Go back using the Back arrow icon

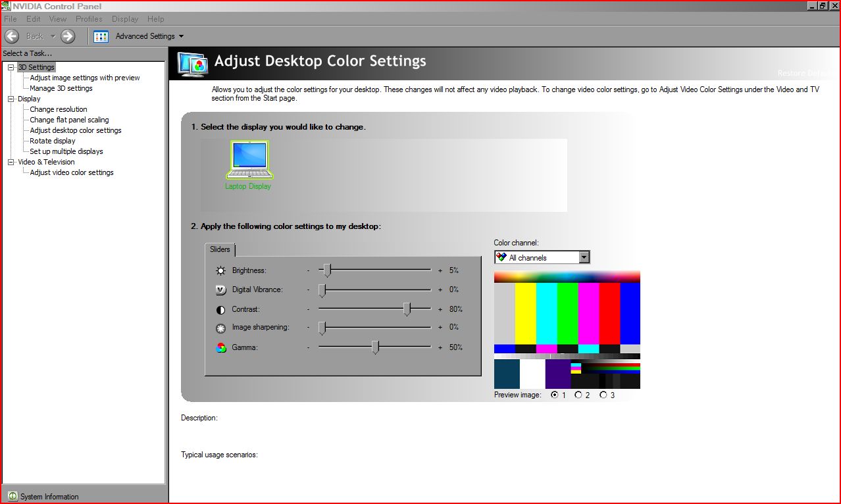point(11,36)
